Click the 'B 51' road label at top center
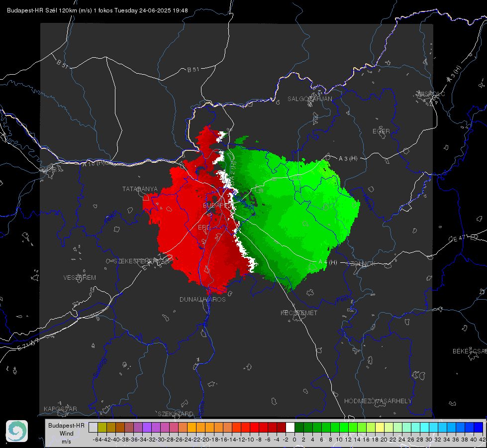The height and width of the screenshot is (448, 487). click(193, 70)
